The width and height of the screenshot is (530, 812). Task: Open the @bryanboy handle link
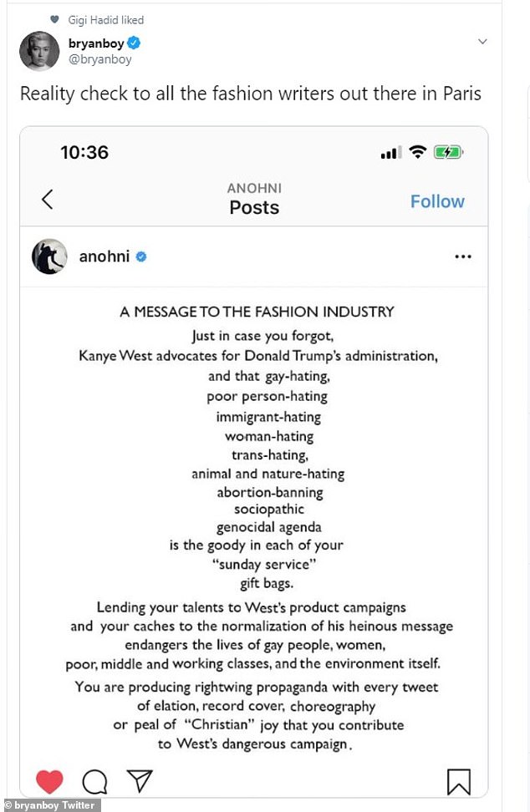pos(99,59)
